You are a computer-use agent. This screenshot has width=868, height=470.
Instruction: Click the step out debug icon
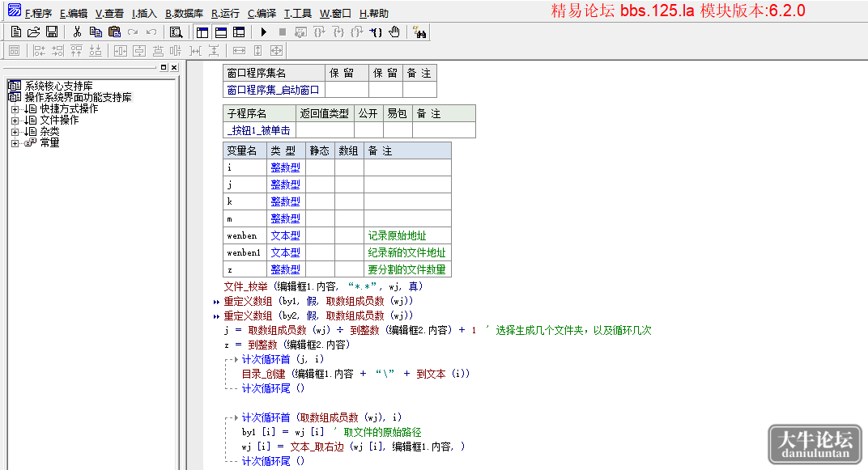tap(357, 32)
